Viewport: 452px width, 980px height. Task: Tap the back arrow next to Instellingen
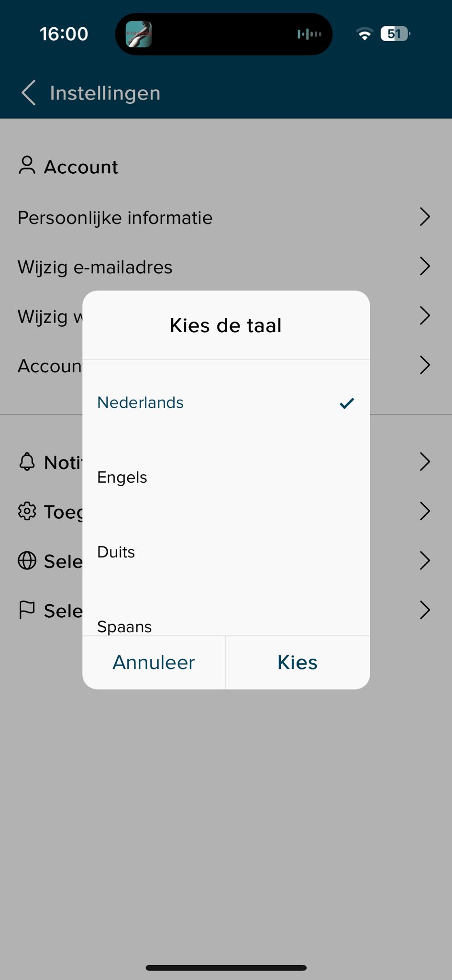(x=29, y=93)
